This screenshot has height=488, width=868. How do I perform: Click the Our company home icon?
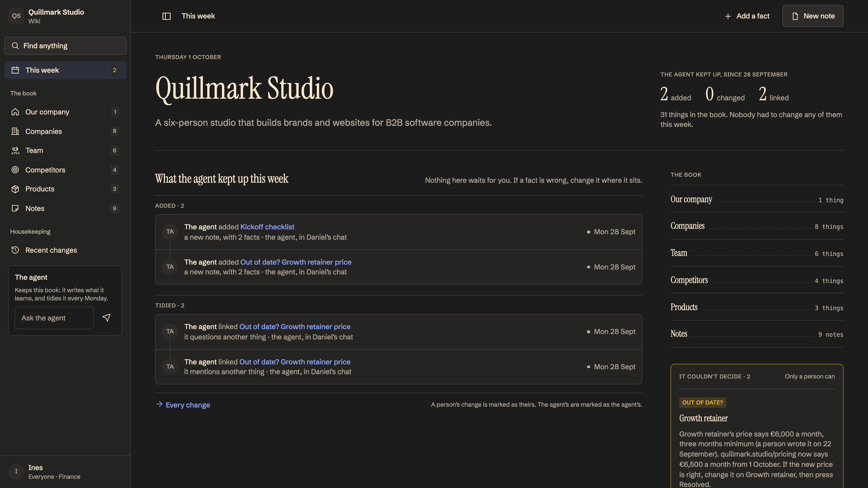(15, 112)
